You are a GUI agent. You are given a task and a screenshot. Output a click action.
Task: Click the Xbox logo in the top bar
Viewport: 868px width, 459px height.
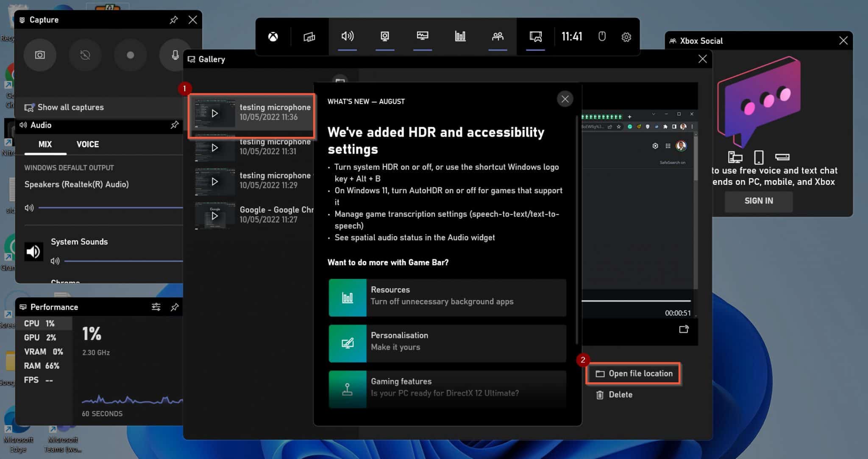point(273,37)
